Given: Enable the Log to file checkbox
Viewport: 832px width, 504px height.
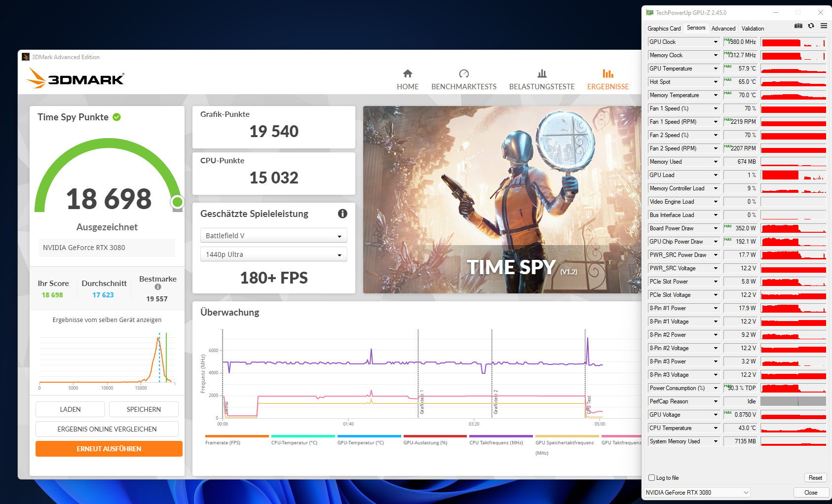Looking at the screenshot, I should [651, 478].
